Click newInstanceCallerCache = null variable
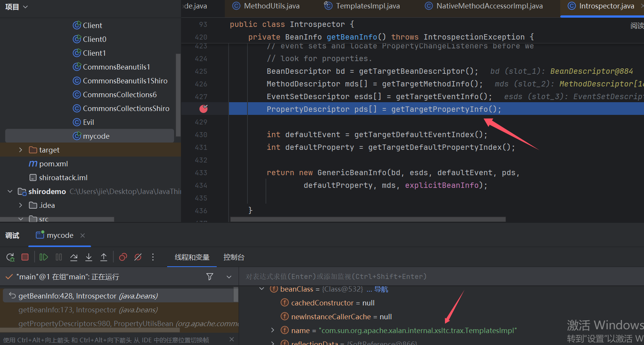 (x=342, y=317)
